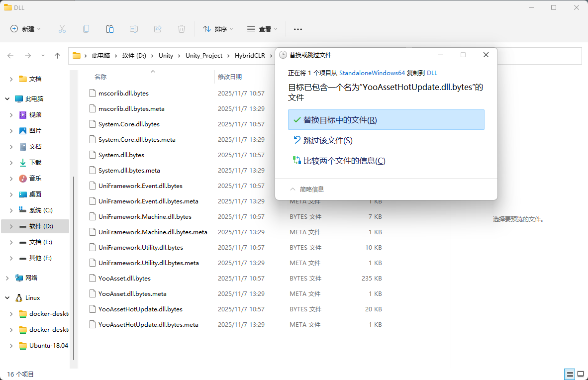Select 桌面 in the navigation pane

point(35,194)
